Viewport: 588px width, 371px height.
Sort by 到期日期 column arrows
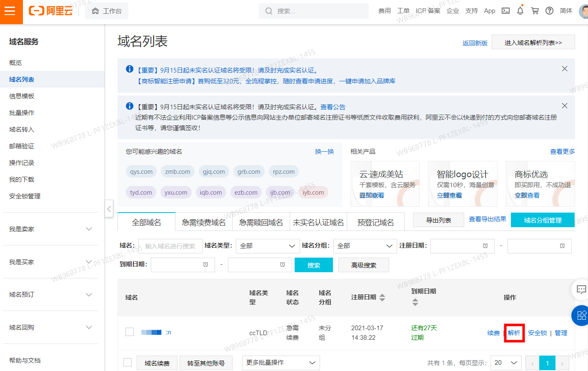click(x=415, y=302)
